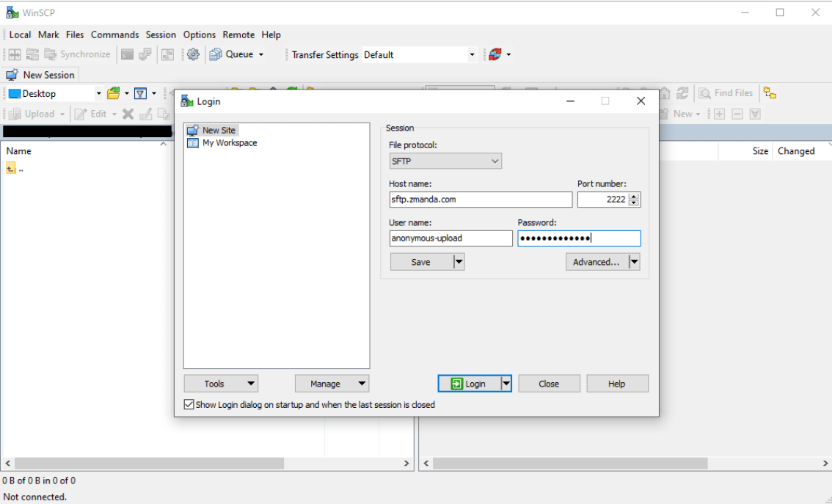The height and width of the screenshot is (504, 835).
Task: Open the Session menu
Action: coord(161,34)
